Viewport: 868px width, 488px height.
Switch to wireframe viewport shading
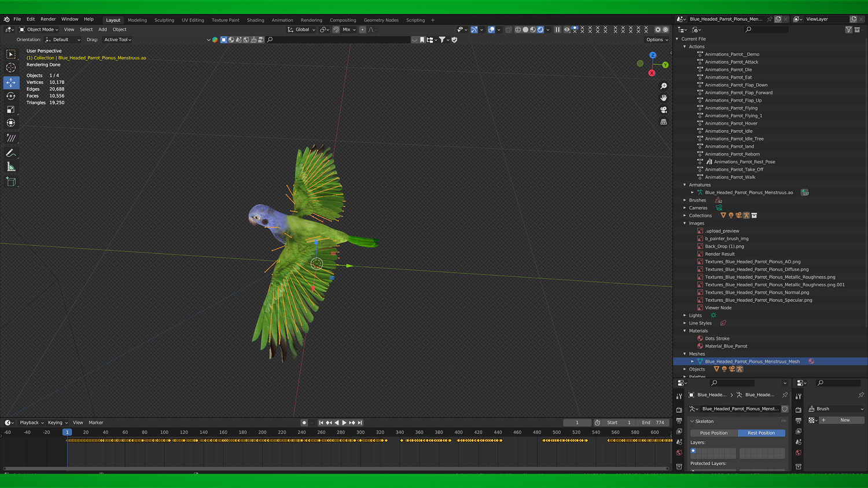click(518, 29)
